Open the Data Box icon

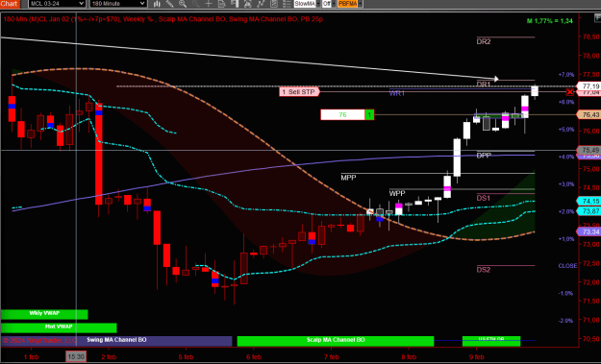coord(221,4)
